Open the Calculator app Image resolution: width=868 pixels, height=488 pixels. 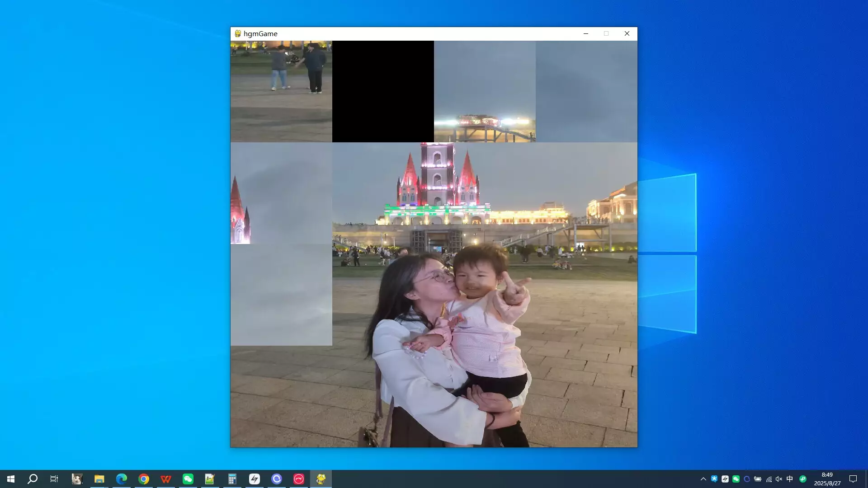pyautogui.click(x=232, y=479)
